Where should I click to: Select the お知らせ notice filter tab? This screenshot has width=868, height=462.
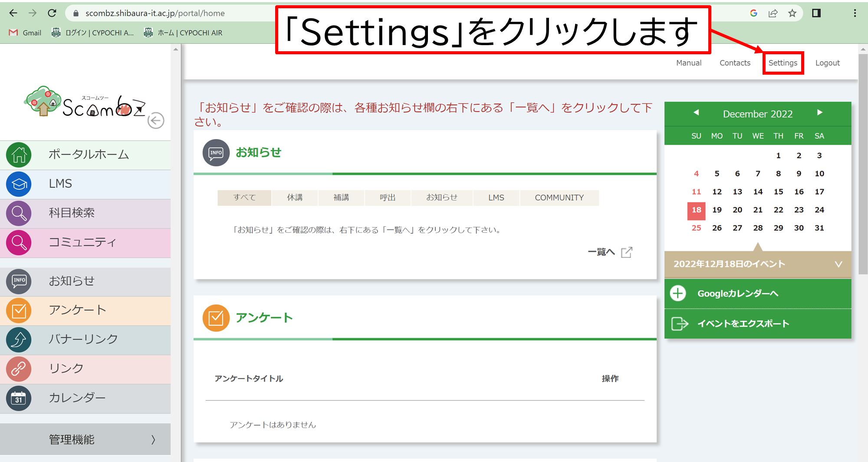point(442,198)
